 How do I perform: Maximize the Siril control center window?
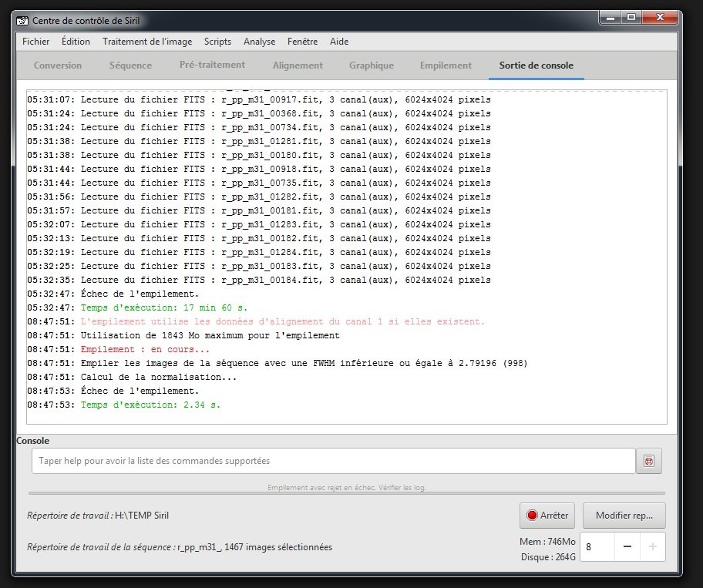click(631, 18)
